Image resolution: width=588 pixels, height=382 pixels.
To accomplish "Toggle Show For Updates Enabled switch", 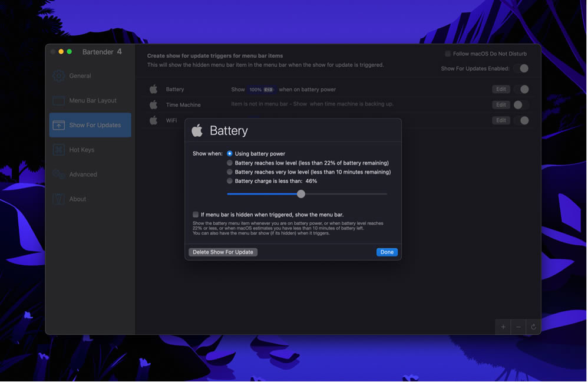I will (x=521, y=68).
